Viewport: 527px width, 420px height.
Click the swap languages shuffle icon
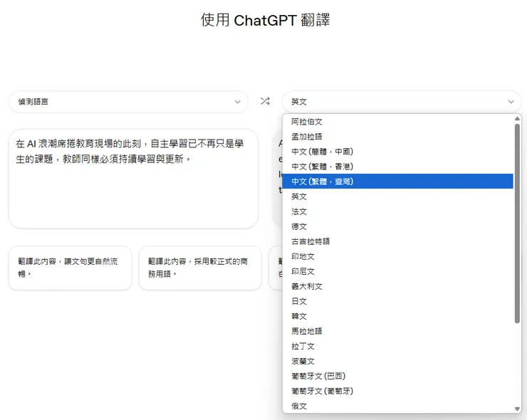pos(265,101)
